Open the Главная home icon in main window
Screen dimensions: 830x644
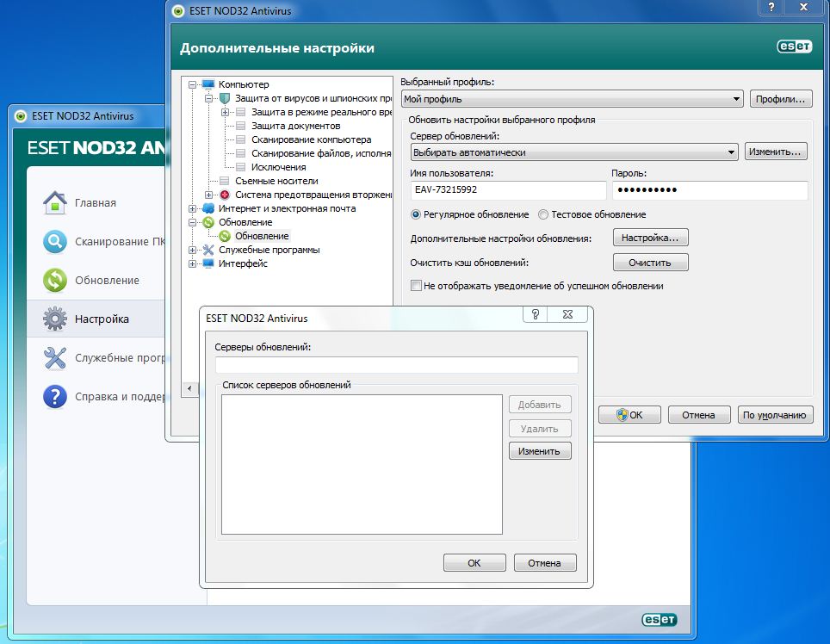coord(55,202)
